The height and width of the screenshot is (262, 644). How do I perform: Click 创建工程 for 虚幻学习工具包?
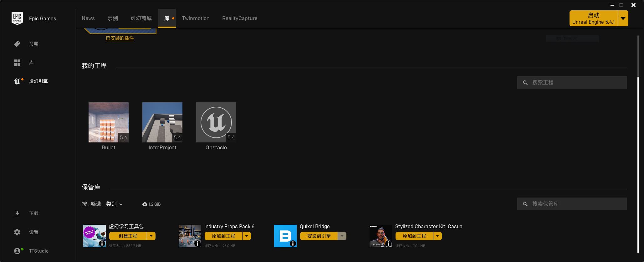pos(128,236)
